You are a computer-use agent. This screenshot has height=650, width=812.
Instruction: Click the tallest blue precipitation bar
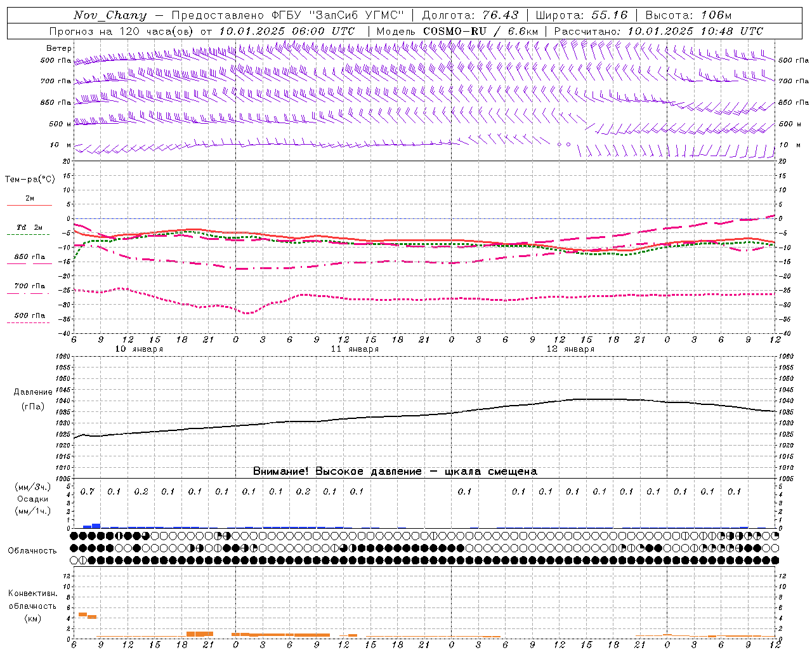[x=96, y=526]
